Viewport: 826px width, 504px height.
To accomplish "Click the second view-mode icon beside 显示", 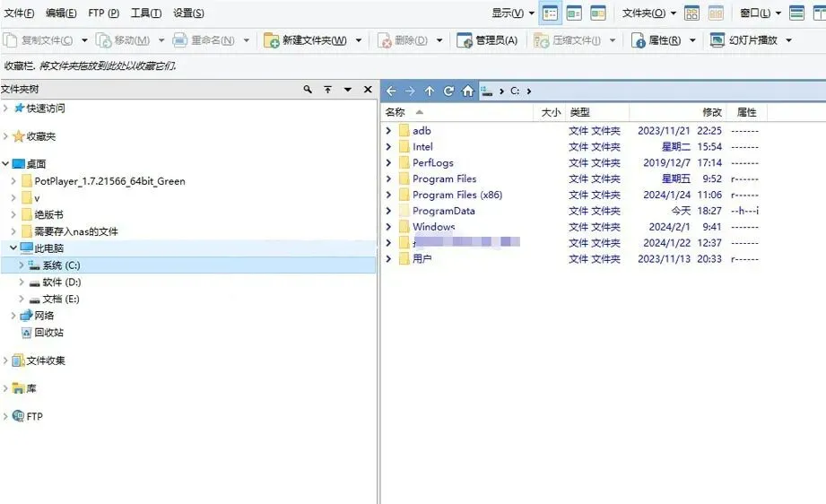I will tap(574, 13).
